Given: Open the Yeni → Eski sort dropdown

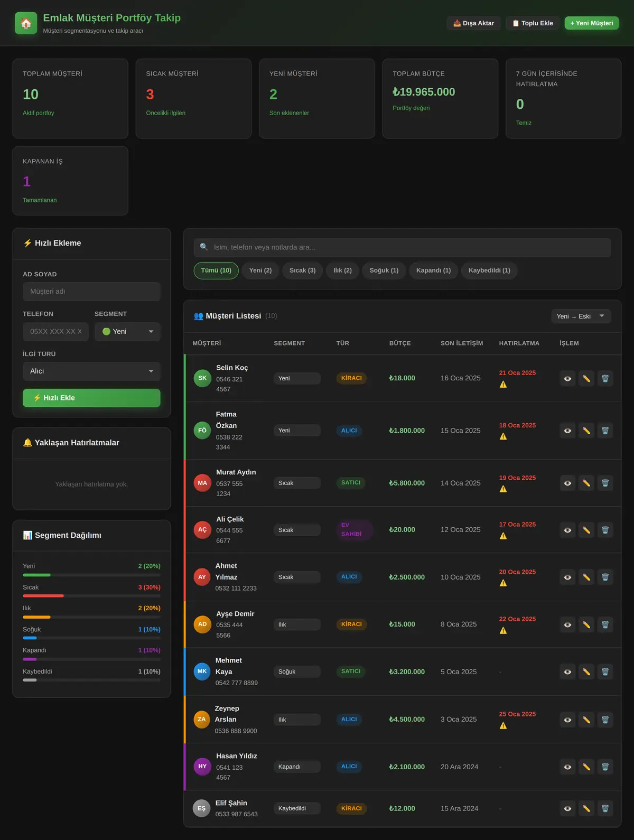Looking at the screenshot, I should pos(581,316).
